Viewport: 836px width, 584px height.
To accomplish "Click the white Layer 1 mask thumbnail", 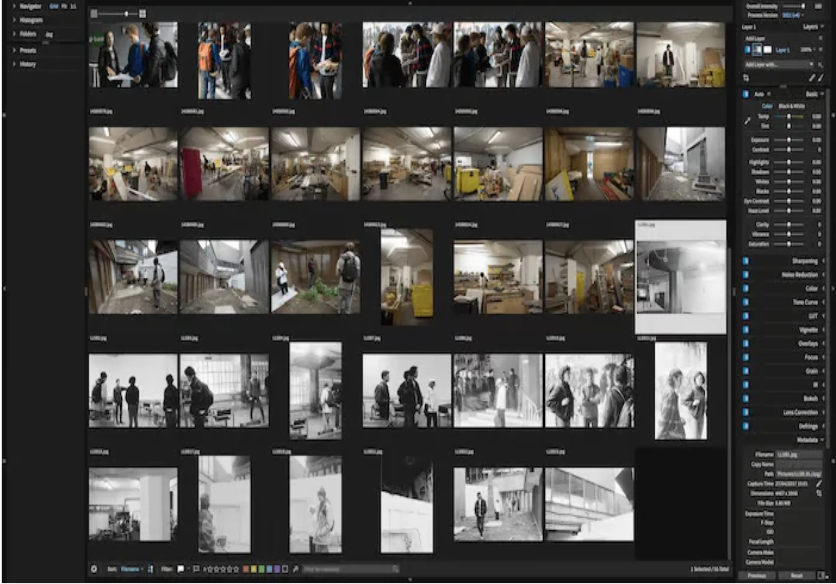I will (x=767, y=50).
